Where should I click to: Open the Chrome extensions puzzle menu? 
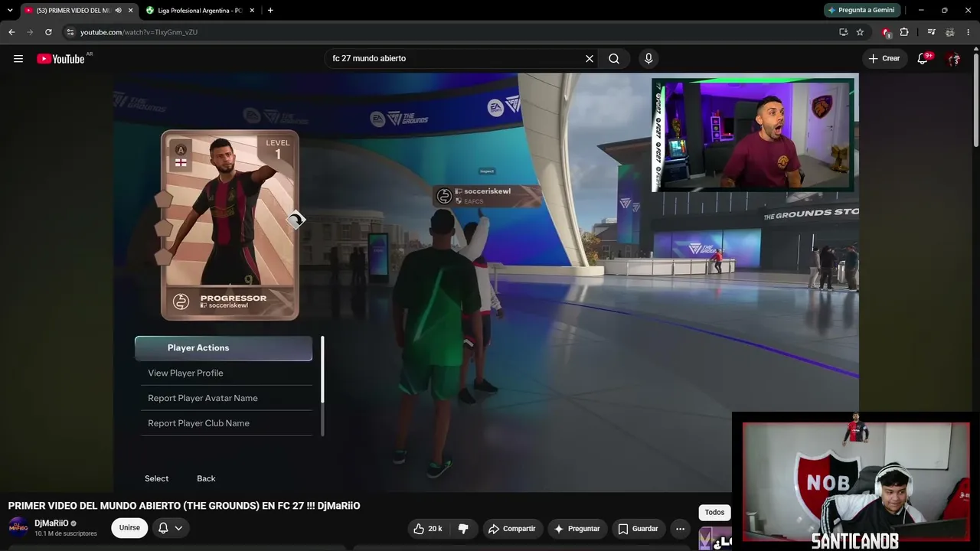[x=904, y=32]
